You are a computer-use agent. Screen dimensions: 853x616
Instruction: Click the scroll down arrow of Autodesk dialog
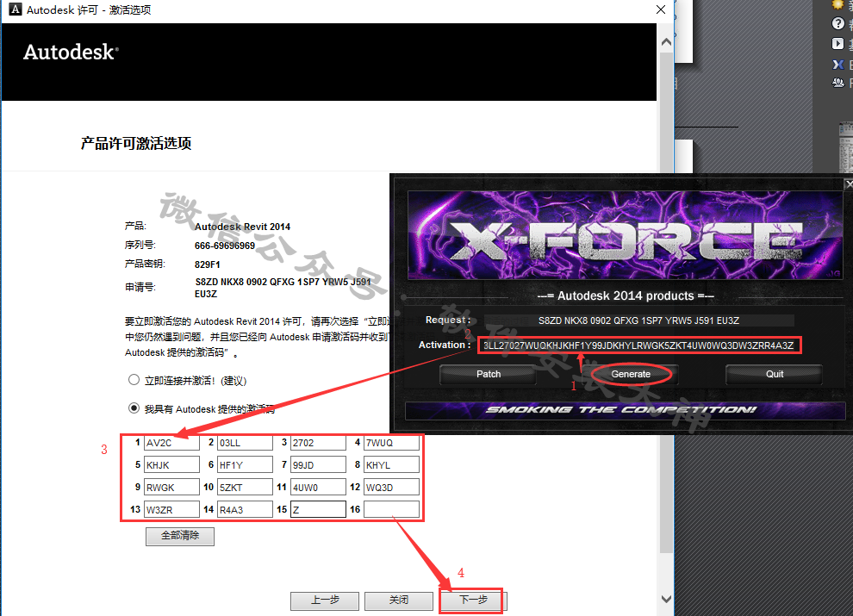pyautogui.click(x=666, y=599)
